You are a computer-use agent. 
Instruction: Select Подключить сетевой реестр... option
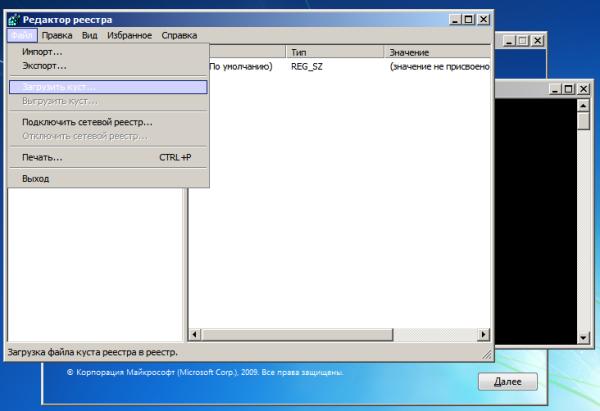tap(87, 122)
